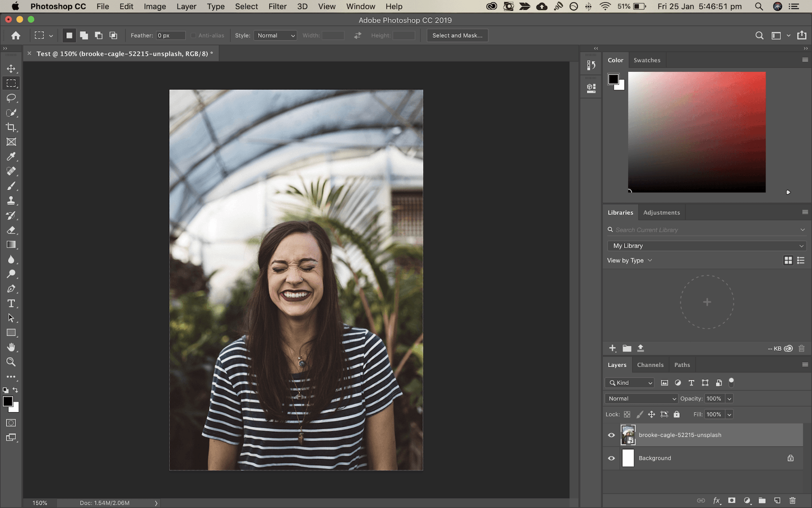Select the Eyedropper tool
This screenshot has height=508, width=812.
pyautogui.click(x=11, y=156)
